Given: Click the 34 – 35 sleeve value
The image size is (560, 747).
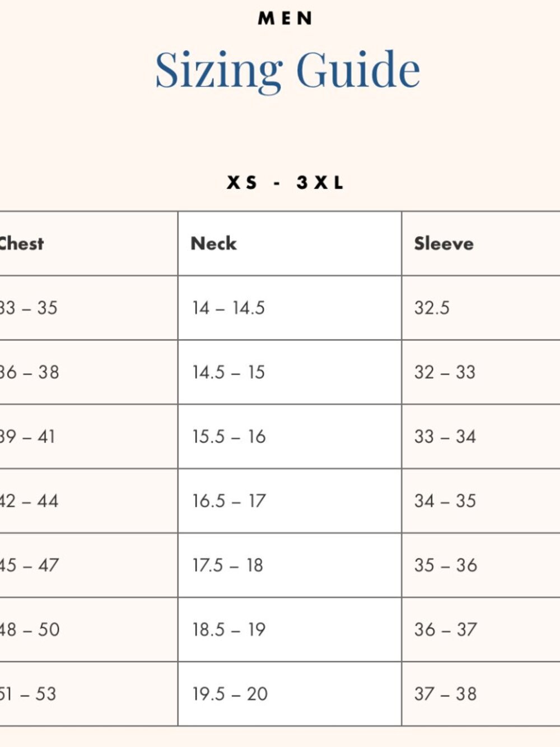Looking at the screenshot, I should pyautogui.click(x=445, y=501).
